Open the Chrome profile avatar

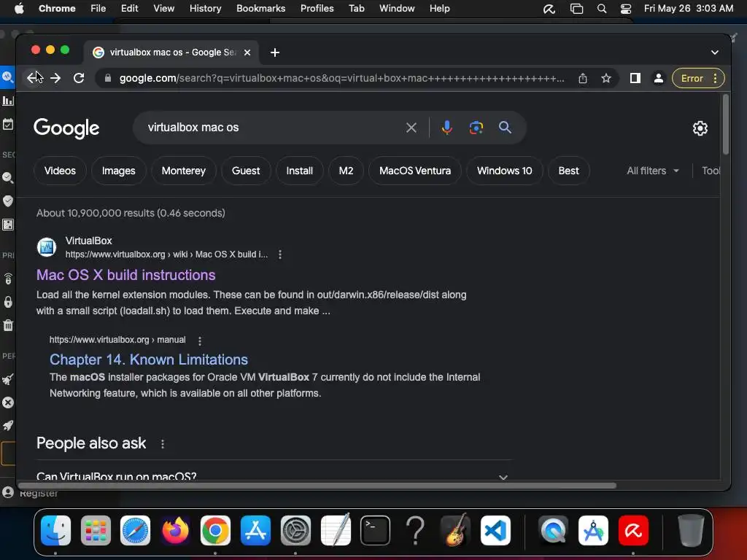click(659, 78)
